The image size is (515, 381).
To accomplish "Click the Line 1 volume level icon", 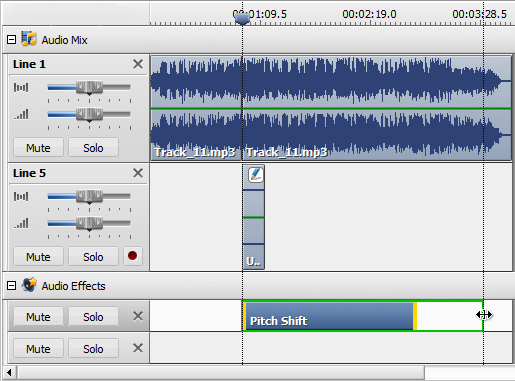I will (x=21, y=114).
